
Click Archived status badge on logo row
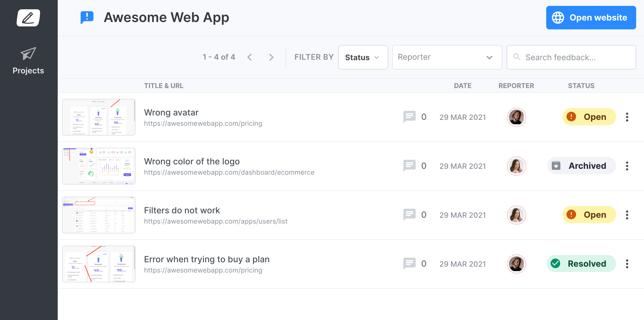coord(581,166)
